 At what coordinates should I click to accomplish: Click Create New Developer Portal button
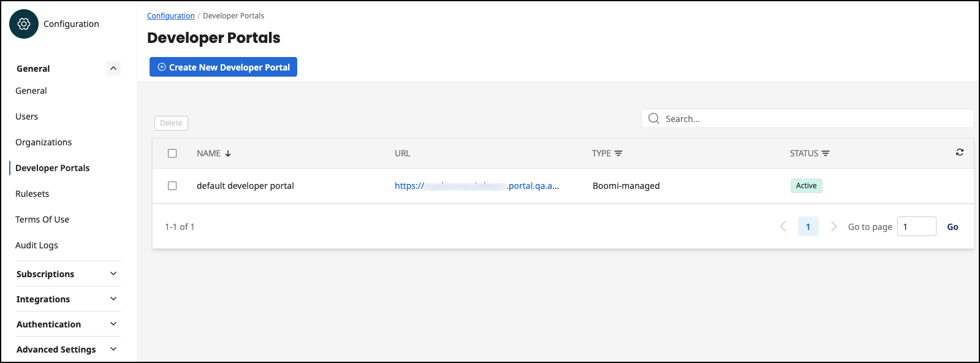point(223,67)
